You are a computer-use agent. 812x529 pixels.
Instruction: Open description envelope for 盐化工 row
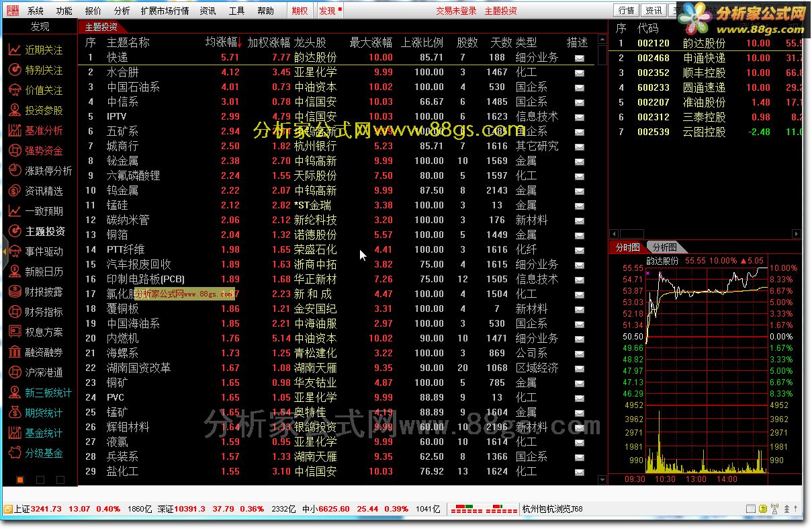click(x=579, y=472)
